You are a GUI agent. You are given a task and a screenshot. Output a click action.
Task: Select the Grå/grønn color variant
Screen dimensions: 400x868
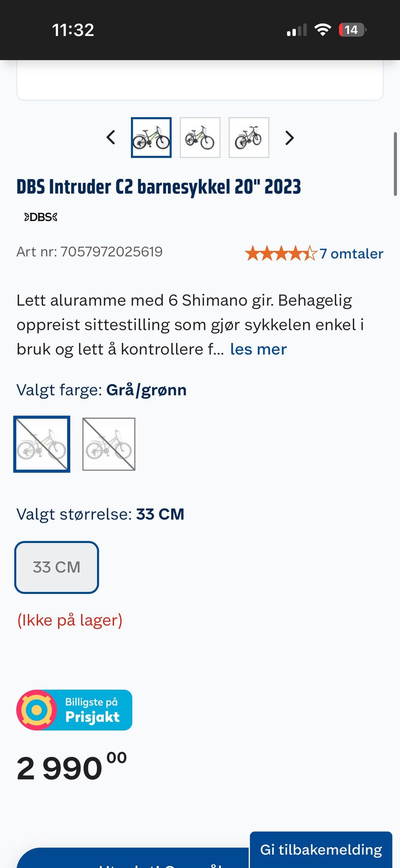42,444
